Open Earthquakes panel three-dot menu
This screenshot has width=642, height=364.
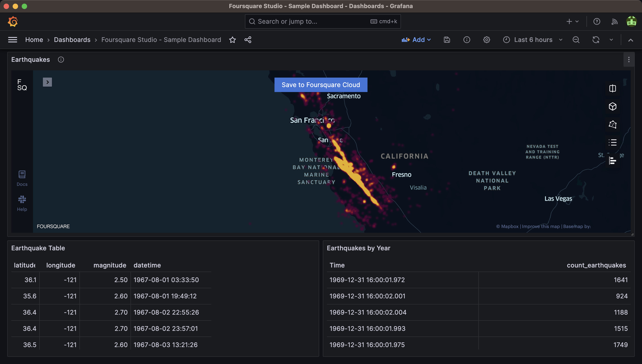pyautogui.click(x=628, y=60)
